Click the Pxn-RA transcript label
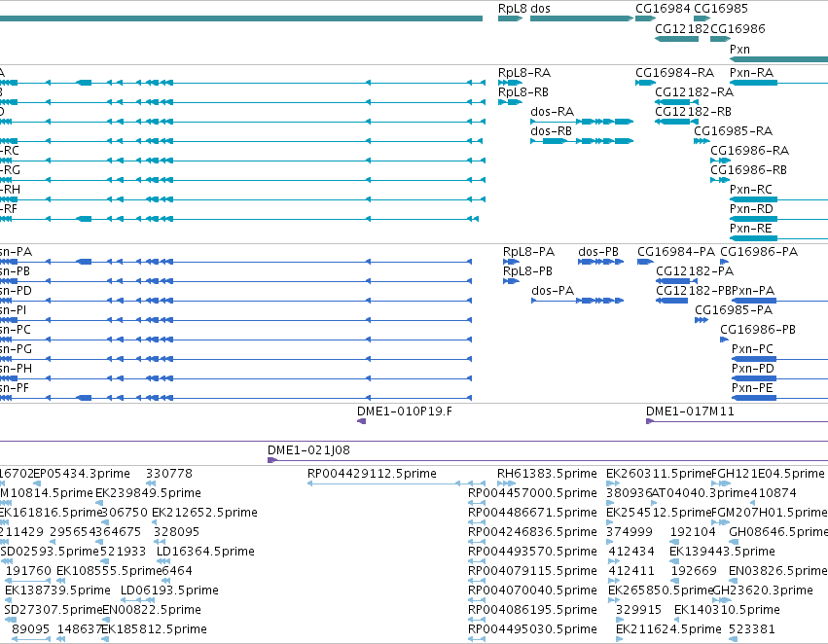The image size is (828, 644). click(752, 73)
